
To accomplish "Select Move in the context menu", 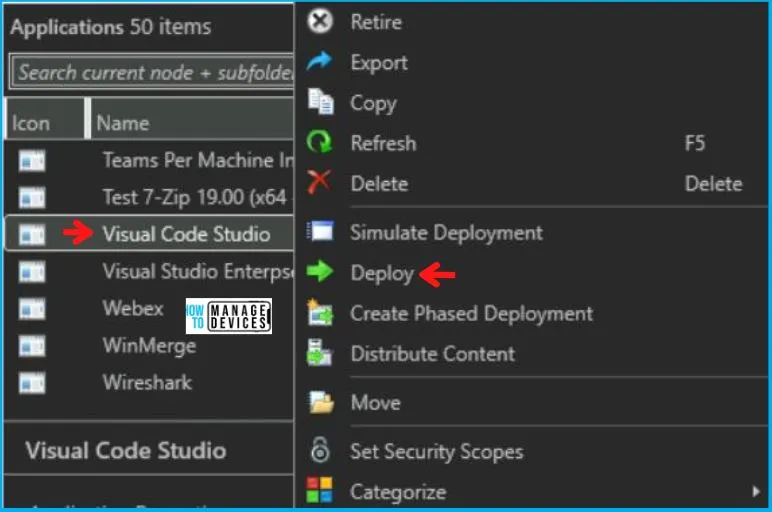I will click(x=532, y=402).
